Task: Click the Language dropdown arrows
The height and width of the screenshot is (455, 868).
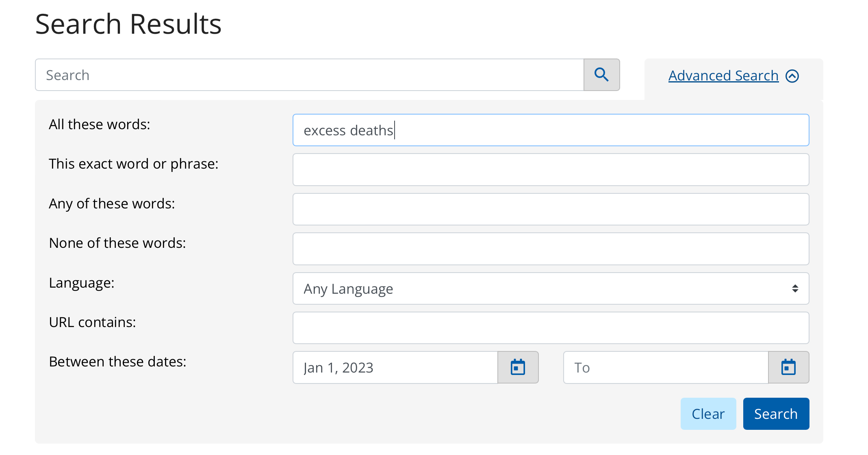Action: (x=795, y=288)
